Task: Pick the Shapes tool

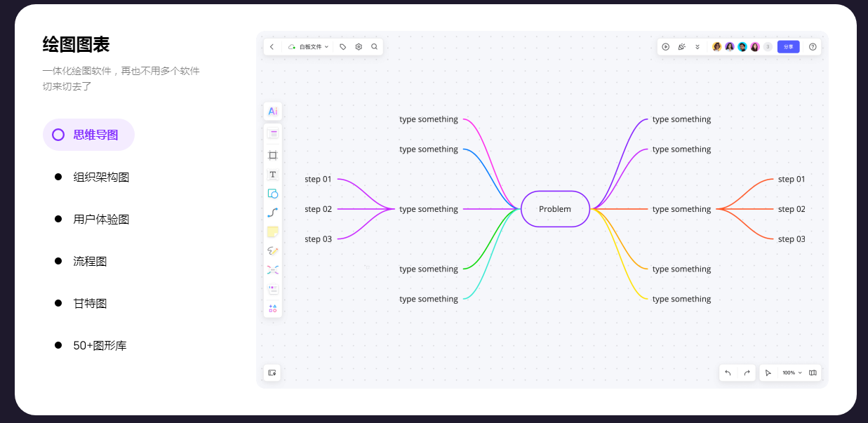Action: coord(273,194)
